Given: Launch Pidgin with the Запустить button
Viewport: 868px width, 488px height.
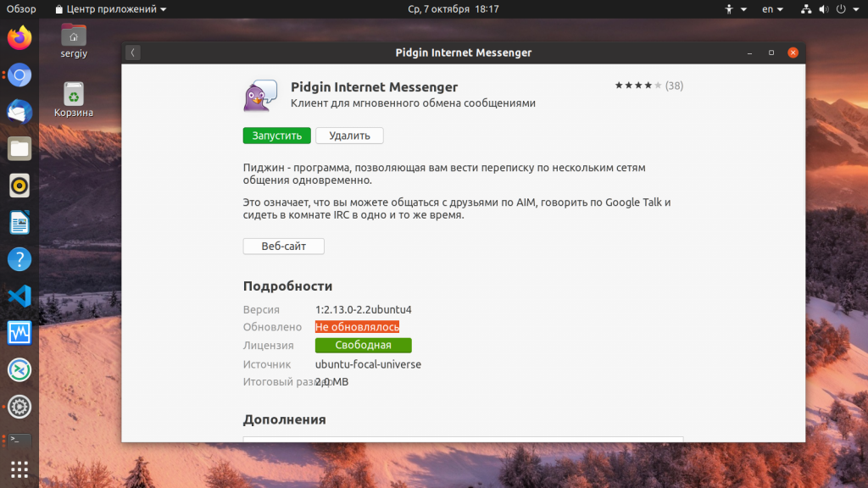Looking at the screenshot, I should (277, 136).
